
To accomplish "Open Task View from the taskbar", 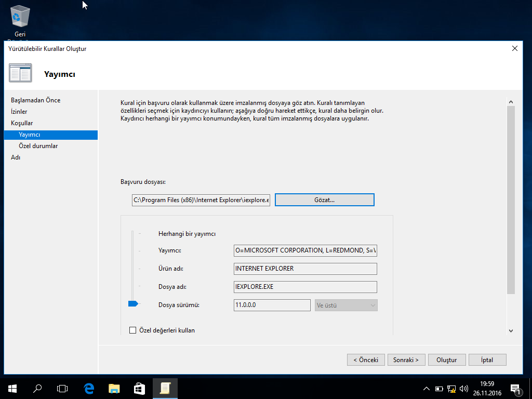I will [62, 388].
